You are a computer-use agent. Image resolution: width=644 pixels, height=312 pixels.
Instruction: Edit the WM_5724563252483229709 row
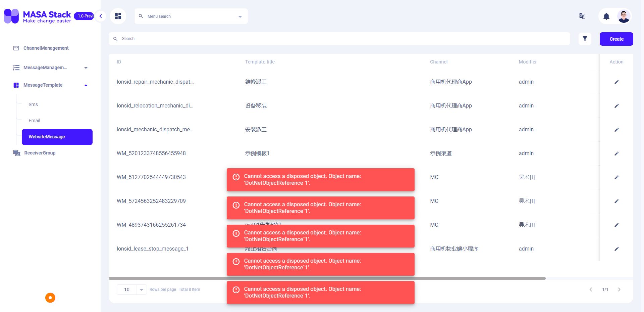pyautogui.click(x=616, y=201)
